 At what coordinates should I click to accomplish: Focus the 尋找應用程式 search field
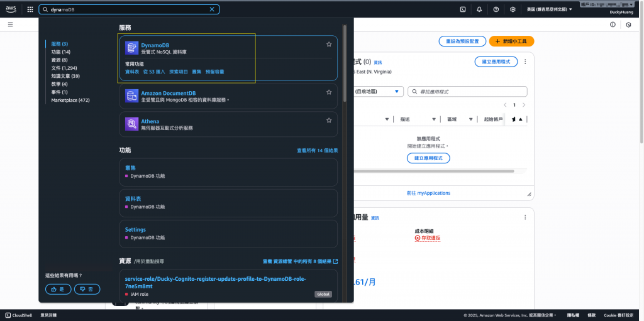(467, 92)
